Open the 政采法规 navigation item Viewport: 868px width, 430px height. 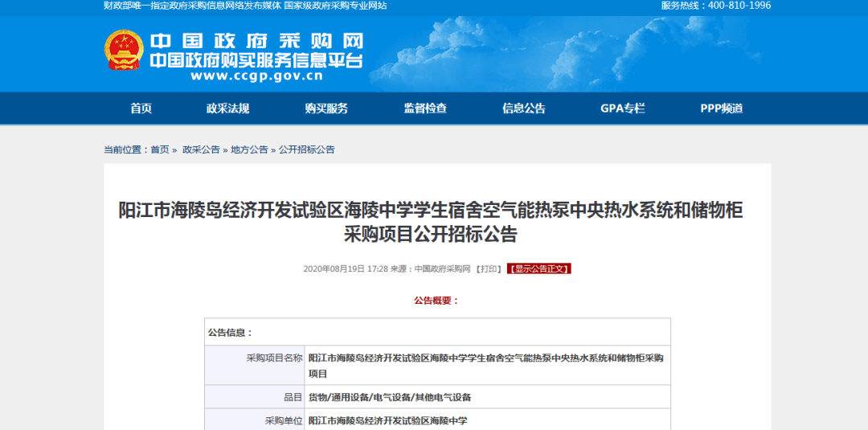point(227,109)
